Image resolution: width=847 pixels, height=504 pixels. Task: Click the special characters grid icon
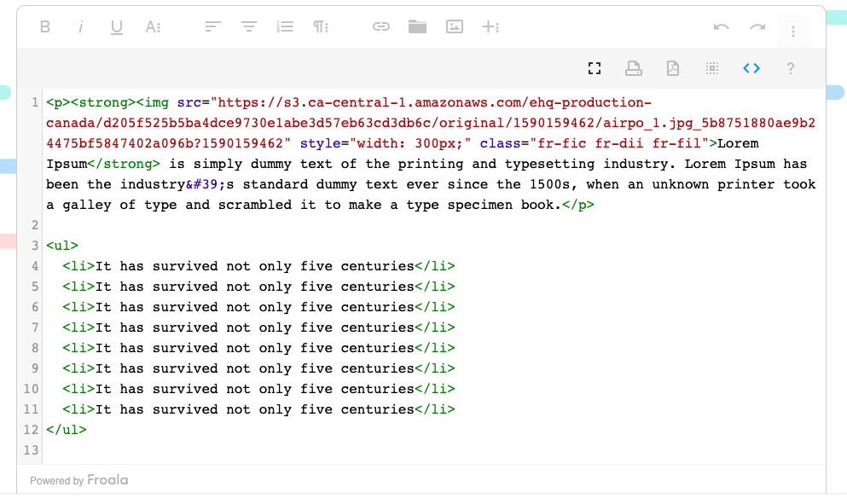point(712,67)
